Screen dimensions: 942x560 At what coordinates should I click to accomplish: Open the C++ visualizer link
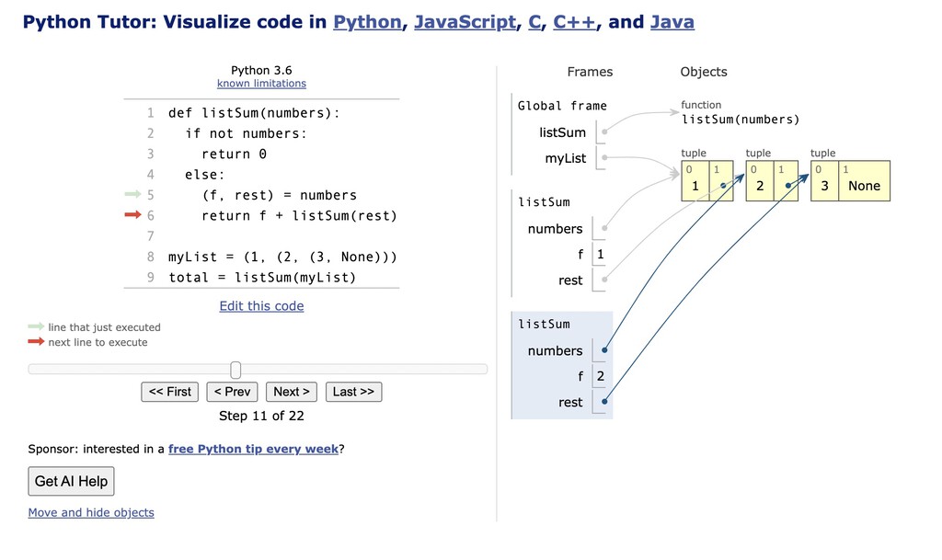[x=572, y=21]
